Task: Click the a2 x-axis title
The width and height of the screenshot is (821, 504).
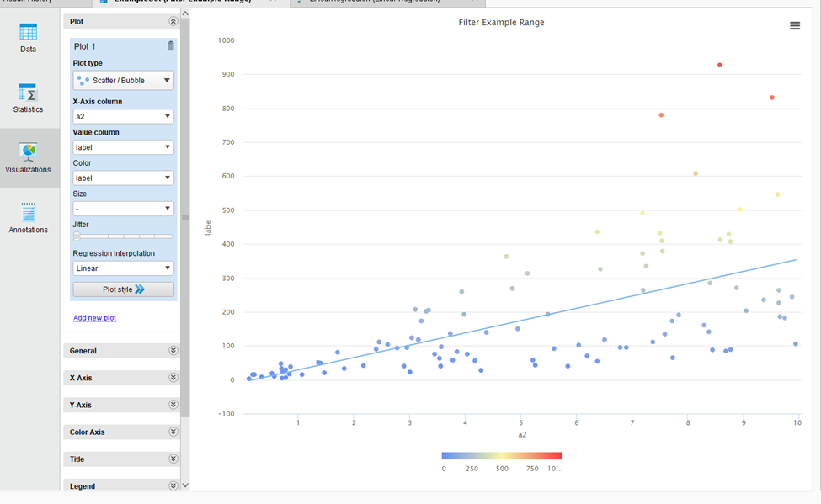Action: pos(522,435)
